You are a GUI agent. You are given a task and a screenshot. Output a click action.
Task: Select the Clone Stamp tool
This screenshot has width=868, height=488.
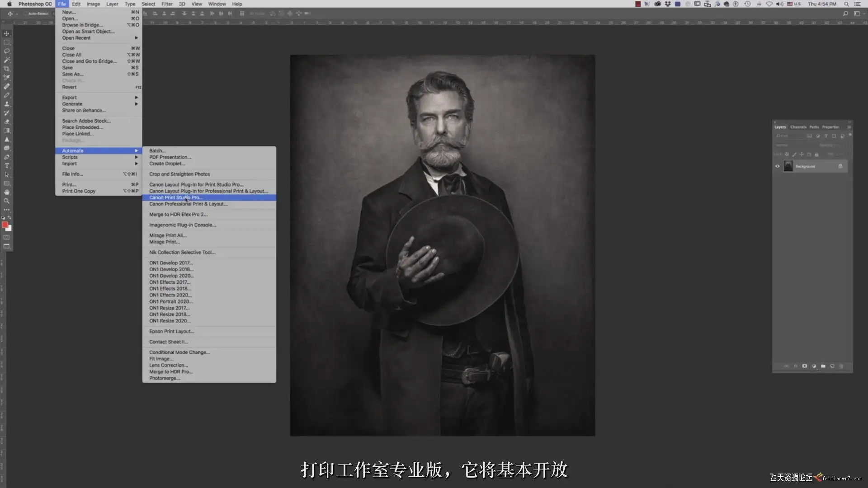[6, 104]
